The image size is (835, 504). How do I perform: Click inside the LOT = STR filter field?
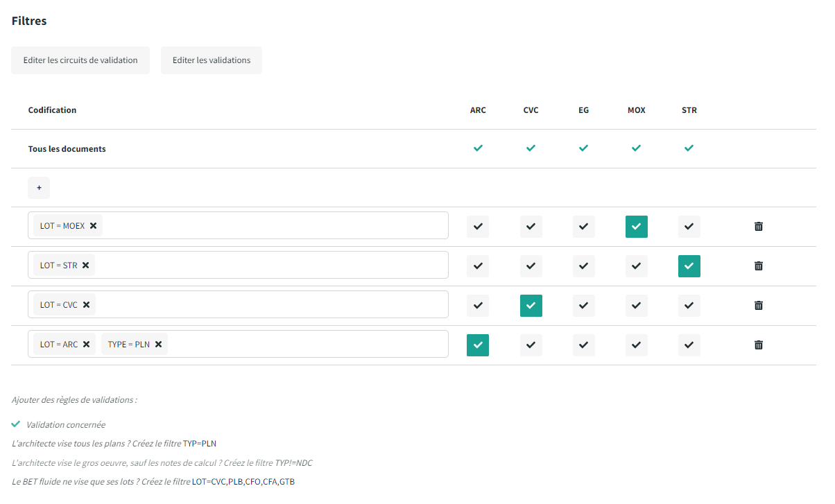[270, 266]
